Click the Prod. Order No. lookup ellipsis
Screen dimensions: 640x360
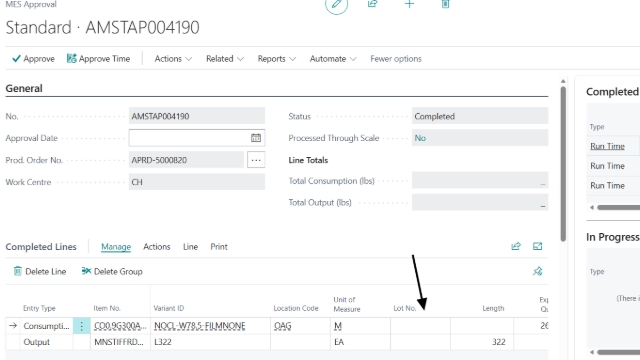coord(256,160)
